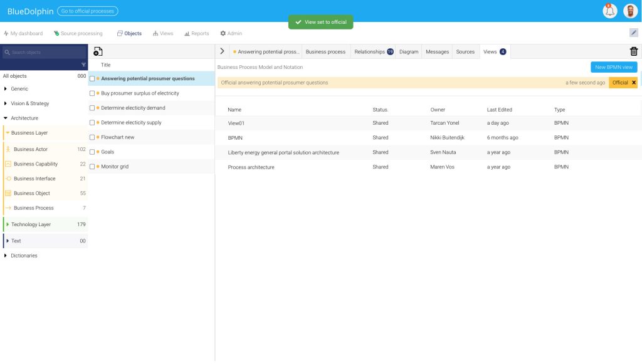This screenshot has width=642, height=364.
Task: Click the My dashboard pulse icon
Action: click(6, 34)
